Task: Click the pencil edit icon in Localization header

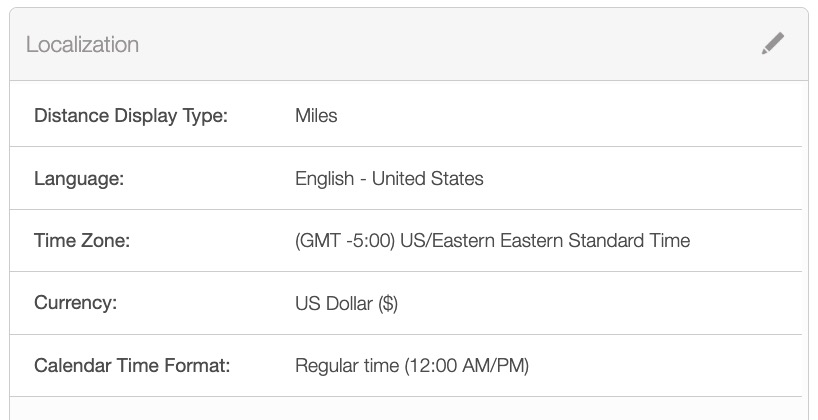Action: [772, 44]
